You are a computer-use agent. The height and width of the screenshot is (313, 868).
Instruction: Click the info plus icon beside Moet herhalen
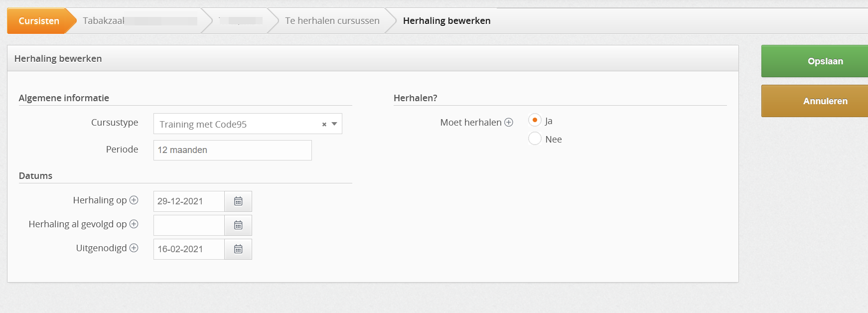pos(509,123)
